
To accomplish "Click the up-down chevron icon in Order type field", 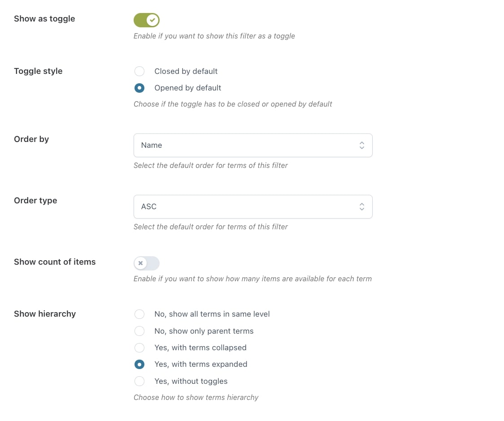I will pyautogui.click(x=361, y=206).
